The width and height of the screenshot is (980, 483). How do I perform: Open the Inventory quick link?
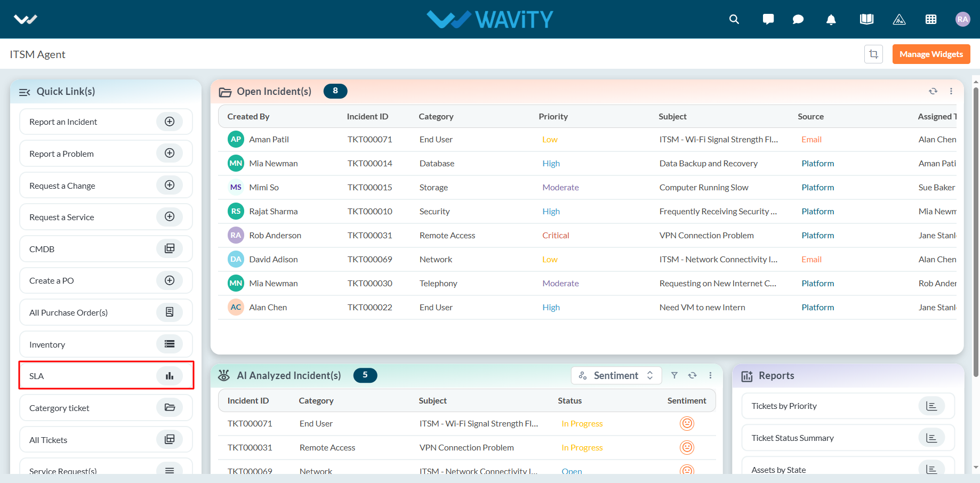point(106,344)
